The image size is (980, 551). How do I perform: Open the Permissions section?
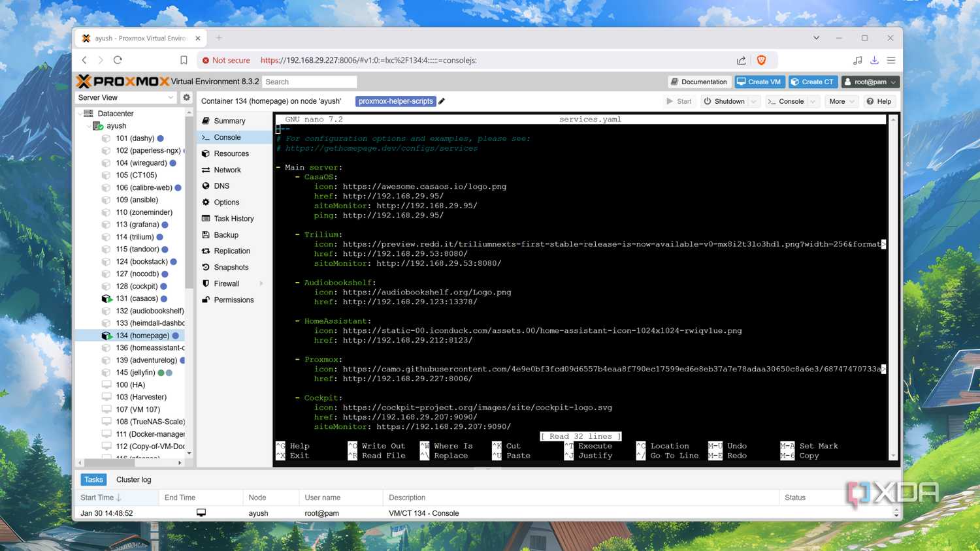point(235,300)
